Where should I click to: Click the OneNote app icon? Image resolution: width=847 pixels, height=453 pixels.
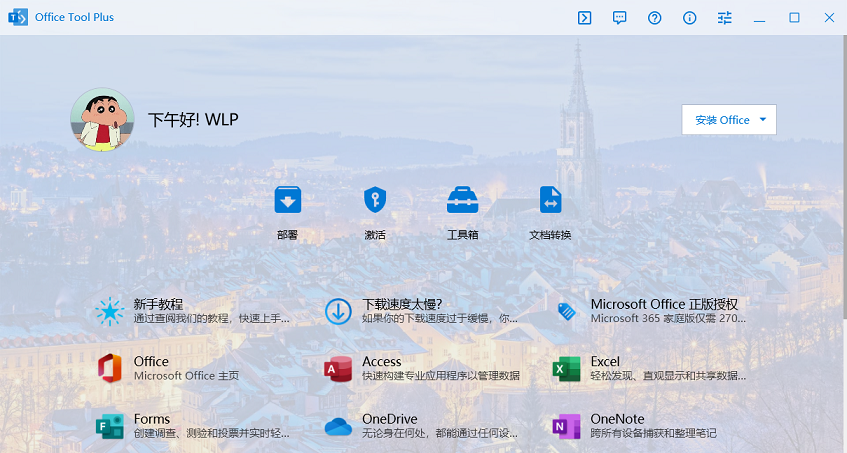tap(566, 426)
